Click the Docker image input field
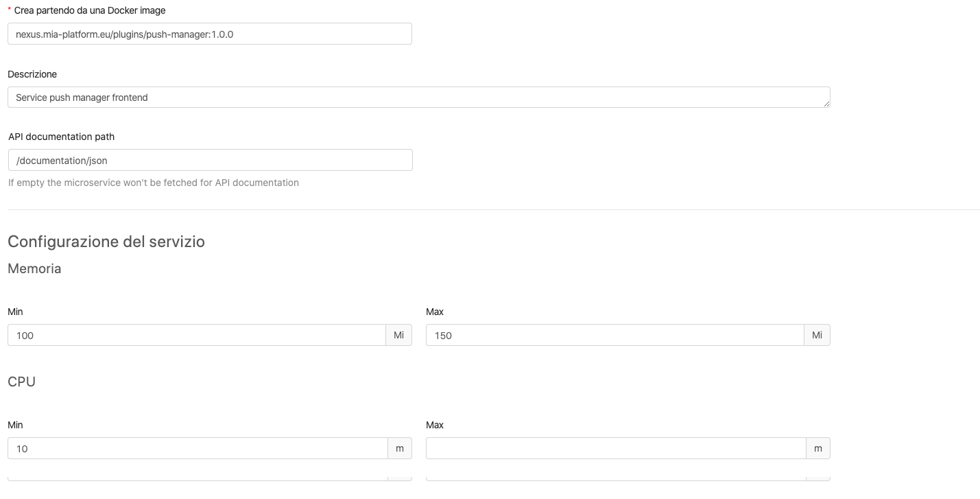The width and height of the screenshot is (980, 499). [209, 34]
